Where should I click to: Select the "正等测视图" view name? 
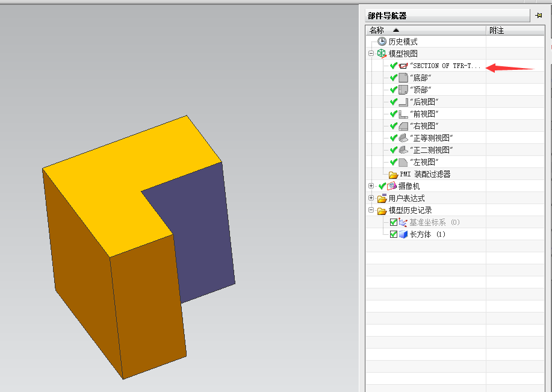pyautogui.click(x=431, y=138)
